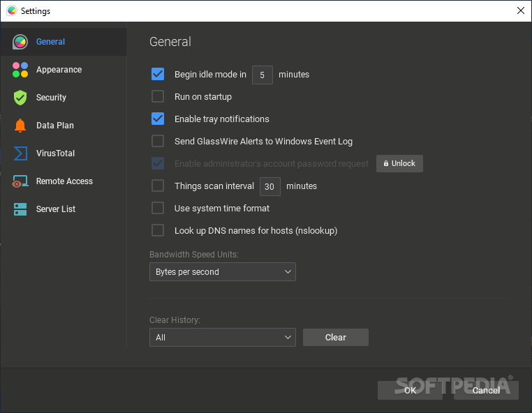The image size is (532, 413).
Task: Click the blue sigma VirusTotal icon
Action: [x=20, y=153]
